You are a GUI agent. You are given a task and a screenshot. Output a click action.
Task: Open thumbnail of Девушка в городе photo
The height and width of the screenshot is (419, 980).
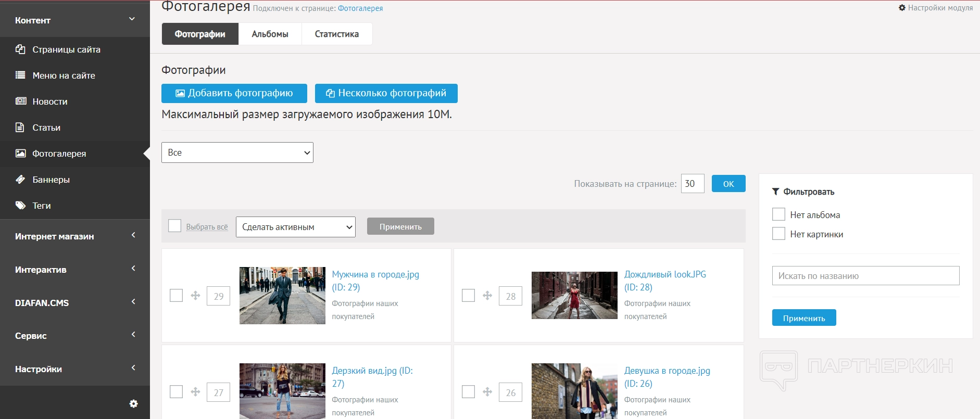[x=574, y=391]
